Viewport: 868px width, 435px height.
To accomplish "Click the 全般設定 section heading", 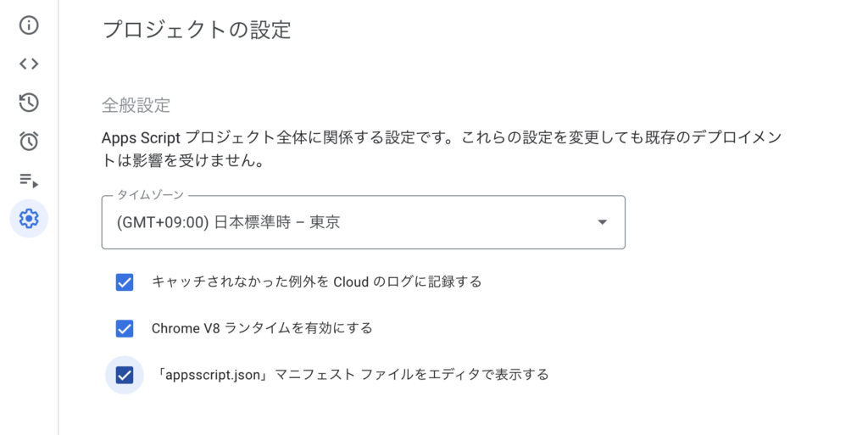I will 136,106.
